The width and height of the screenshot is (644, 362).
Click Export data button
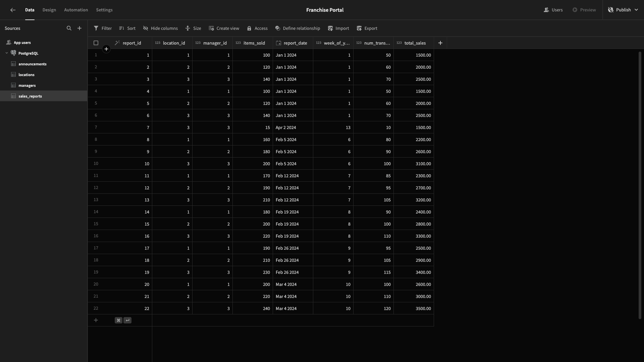367,28
